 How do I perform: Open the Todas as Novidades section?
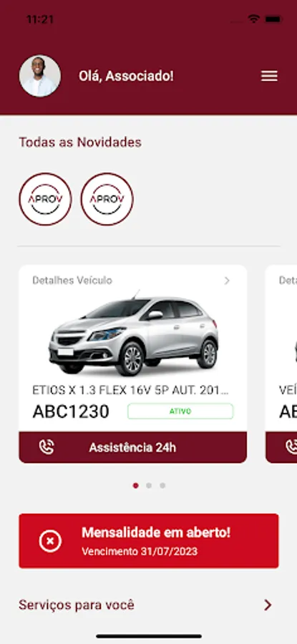click(x=80, y=142)
